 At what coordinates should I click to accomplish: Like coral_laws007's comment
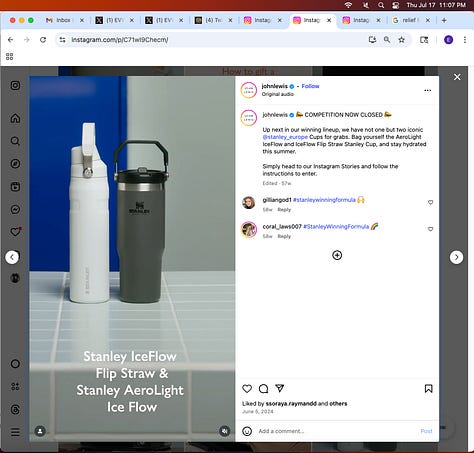(x=430, y=229)
